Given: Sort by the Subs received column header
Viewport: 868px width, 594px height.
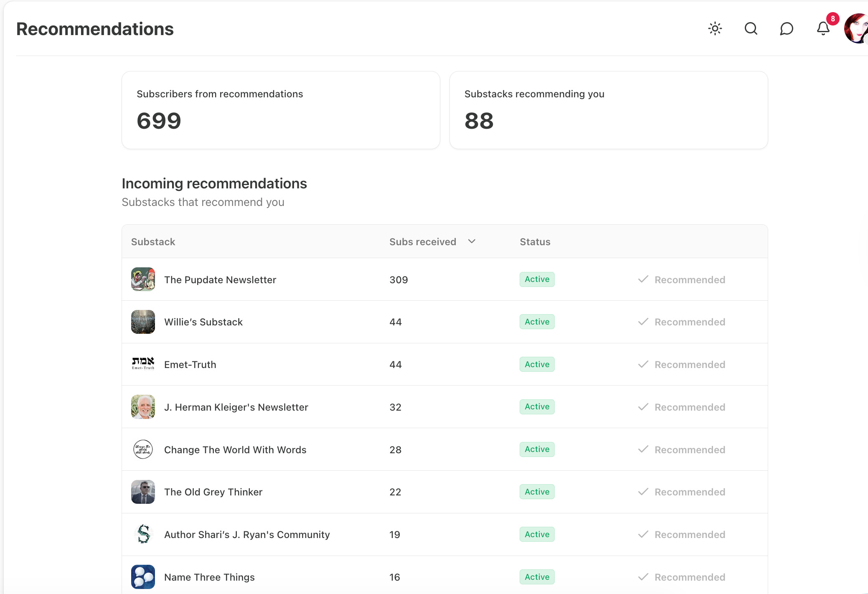Looking at the screenshot, I should pos(422,242).
